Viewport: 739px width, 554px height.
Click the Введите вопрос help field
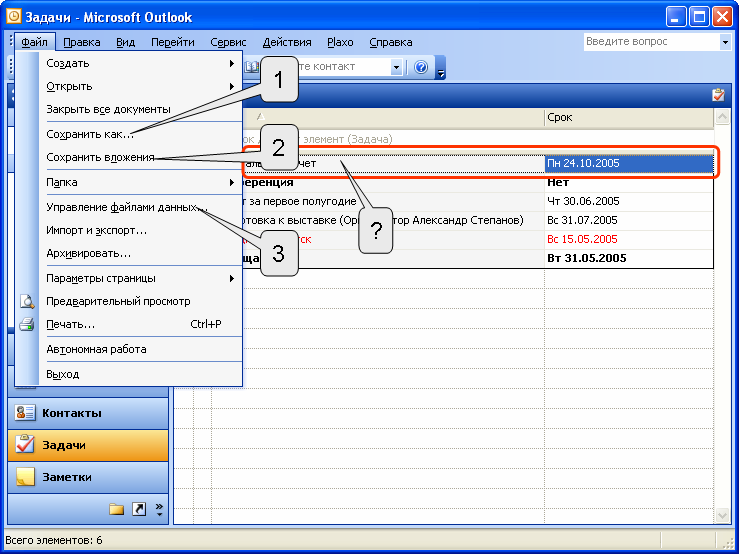click(651, 42)
